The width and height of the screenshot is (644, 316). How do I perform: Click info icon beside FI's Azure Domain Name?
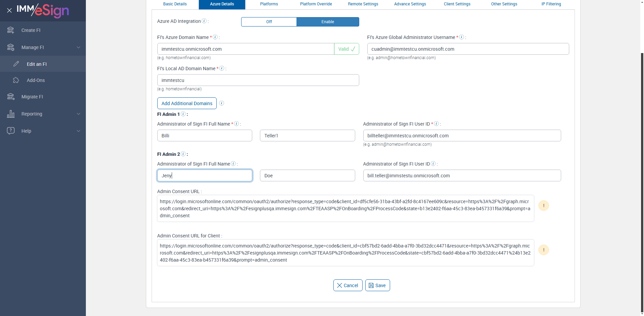pyautogui.click(x=215, y=37)
